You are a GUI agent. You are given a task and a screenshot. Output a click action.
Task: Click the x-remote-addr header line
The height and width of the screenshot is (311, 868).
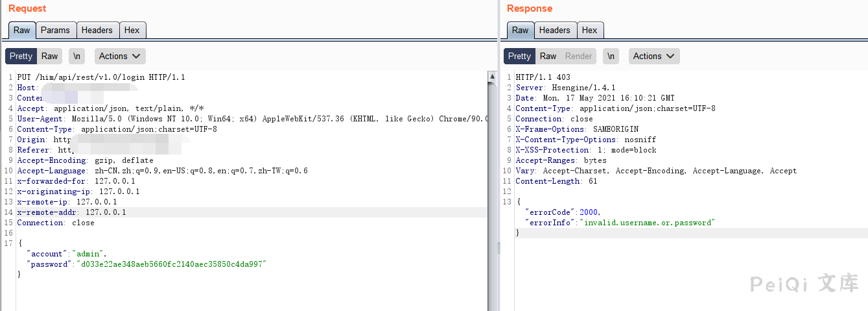point(71,212)
